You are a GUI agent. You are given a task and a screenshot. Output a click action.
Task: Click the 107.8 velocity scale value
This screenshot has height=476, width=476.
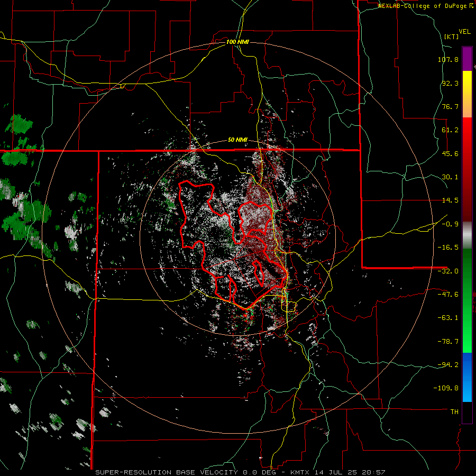[448, 59]
